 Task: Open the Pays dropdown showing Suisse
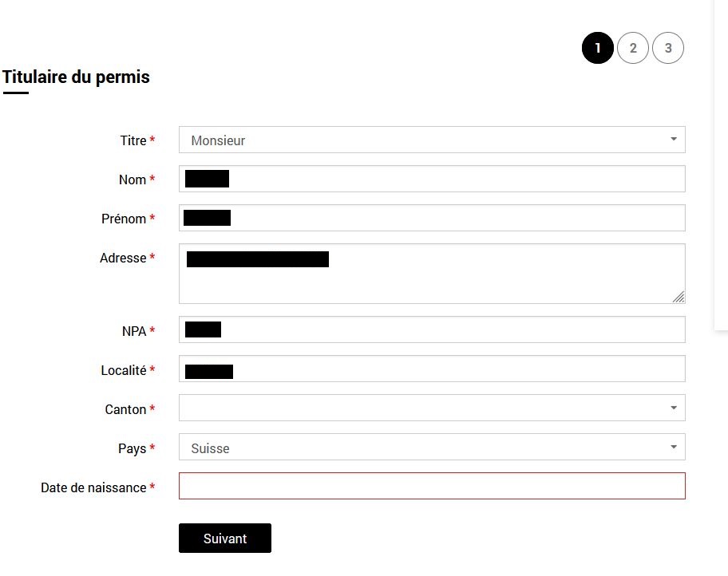point(432,447)
